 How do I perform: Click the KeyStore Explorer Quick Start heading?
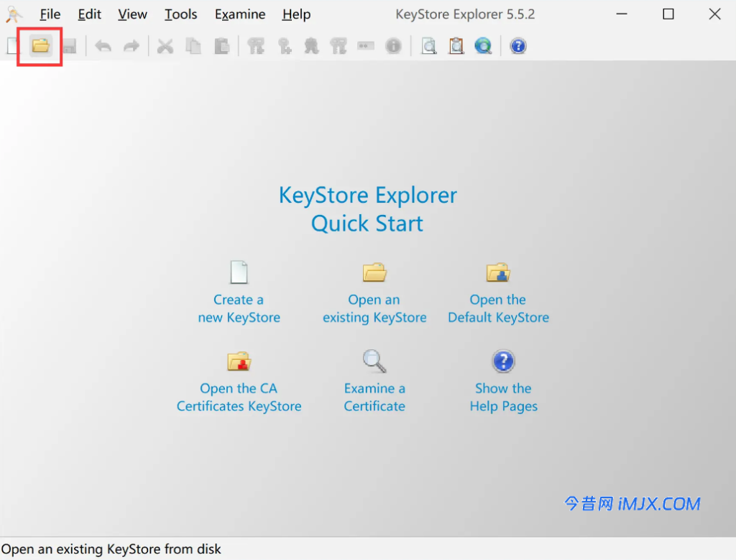367,209
